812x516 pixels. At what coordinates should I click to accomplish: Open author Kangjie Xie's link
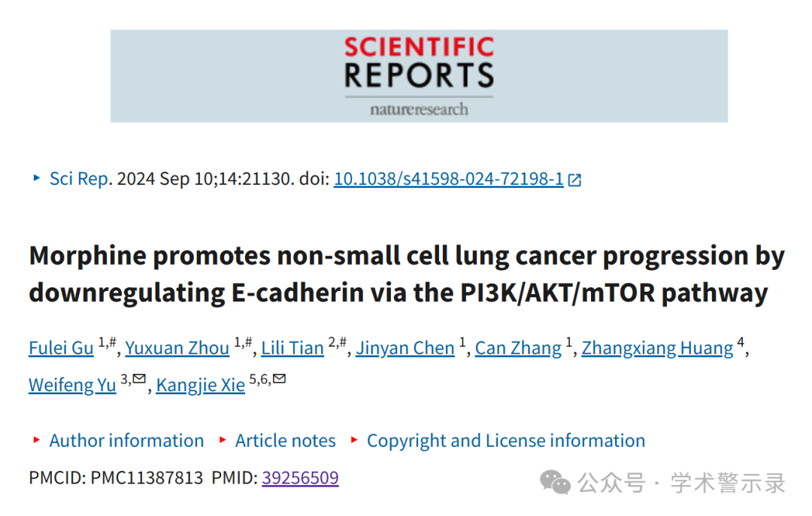point(201,385)
